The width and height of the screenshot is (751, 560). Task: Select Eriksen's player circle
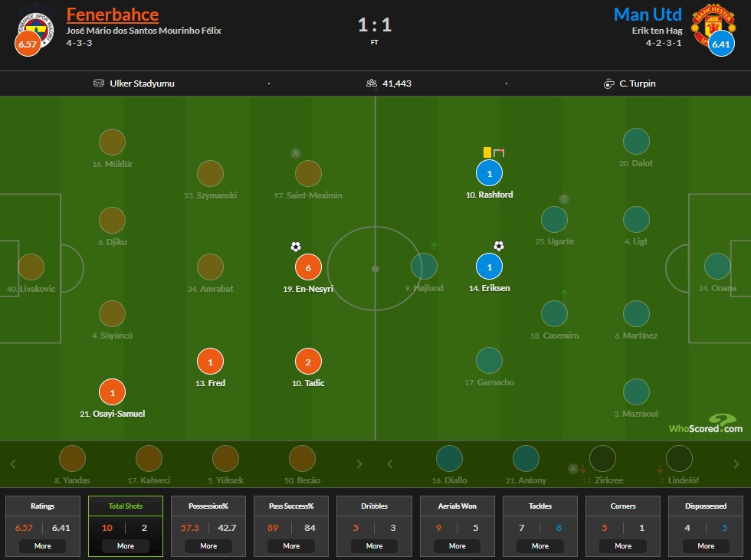489,267
